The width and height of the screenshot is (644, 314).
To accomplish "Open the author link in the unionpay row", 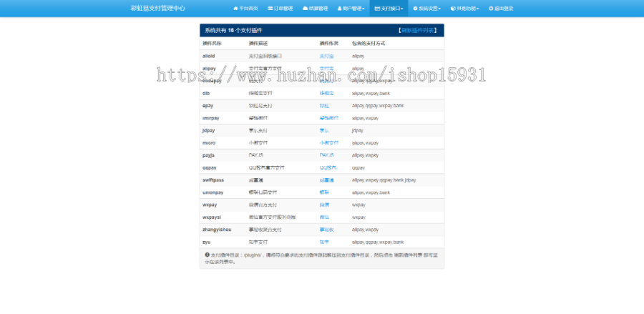I will tap(324, 192).
